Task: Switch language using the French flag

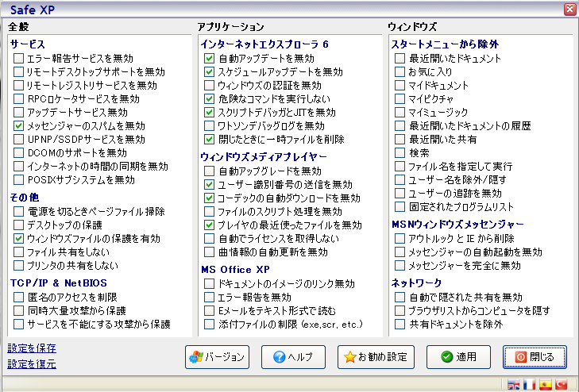Action: pyautogui.click(x=528, y=385)
